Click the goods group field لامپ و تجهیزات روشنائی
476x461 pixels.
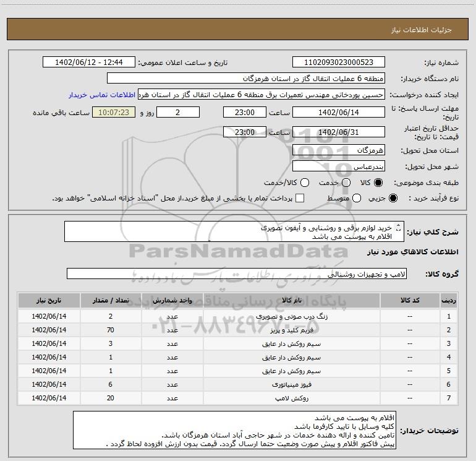pos(237,274)
